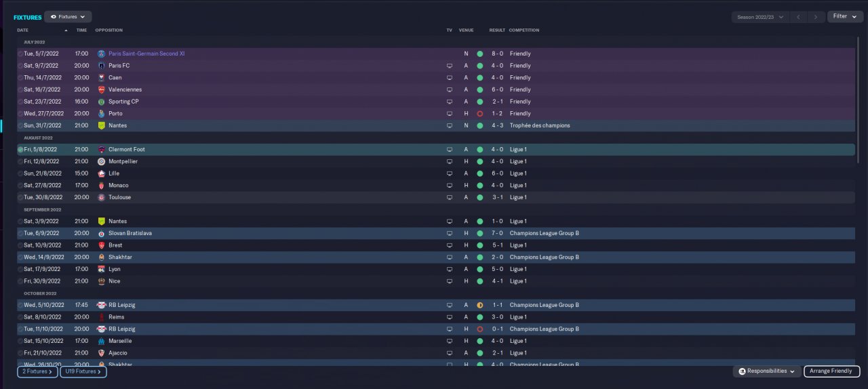Open the Responsibilities menu
The width and height of the screenshot is (868, 389).
[x=767, y=371]
